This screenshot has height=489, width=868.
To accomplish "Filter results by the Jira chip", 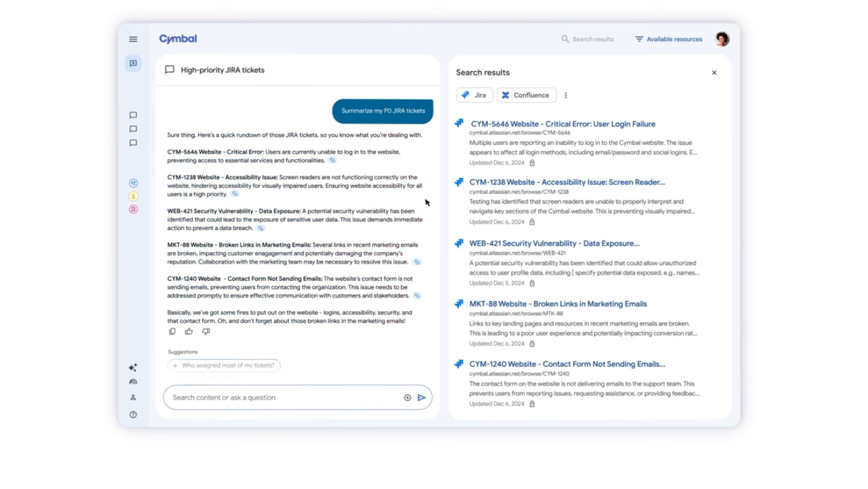I will [475, 95].
